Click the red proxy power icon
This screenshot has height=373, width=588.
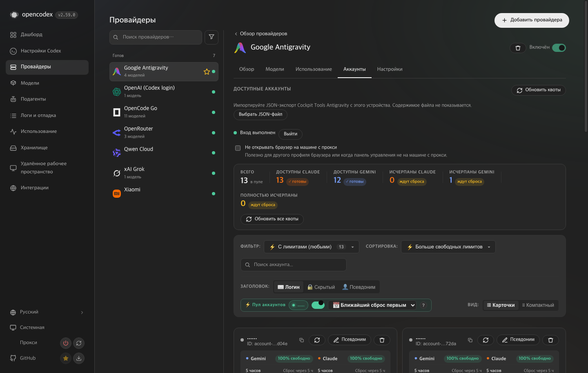pyautogui.click(x=66, y=343)
